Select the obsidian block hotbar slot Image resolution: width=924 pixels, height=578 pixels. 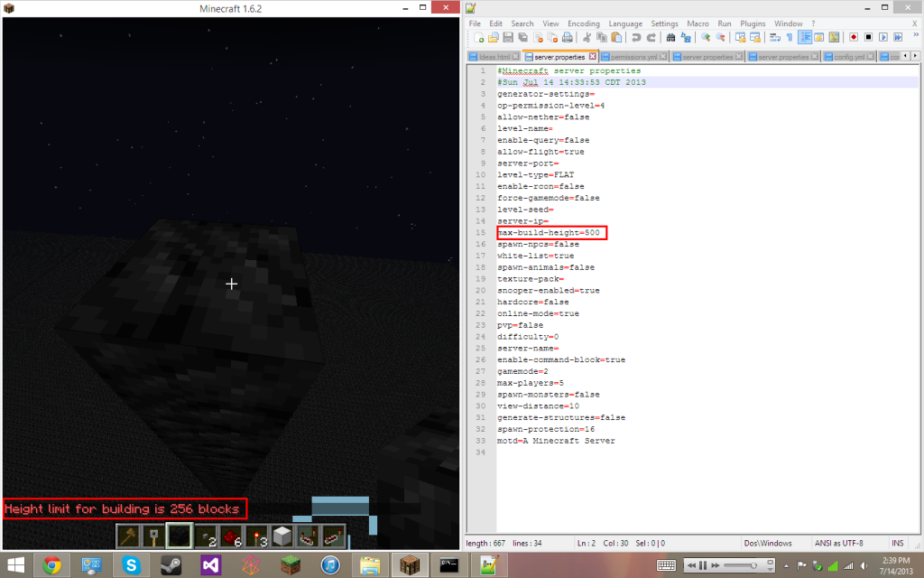(180, 536)
